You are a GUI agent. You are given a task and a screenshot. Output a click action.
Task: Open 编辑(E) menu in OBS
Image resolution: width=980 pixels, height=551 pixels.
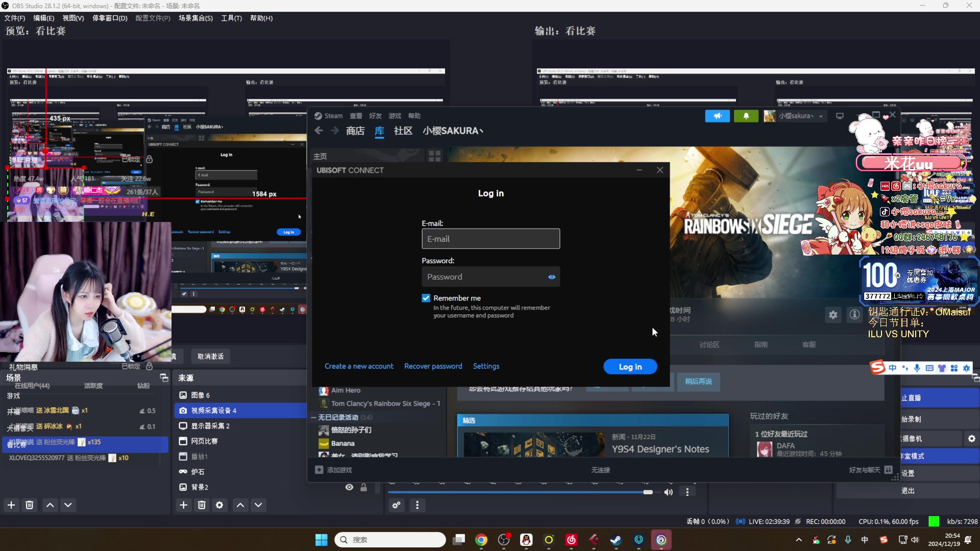pos(44,18)
